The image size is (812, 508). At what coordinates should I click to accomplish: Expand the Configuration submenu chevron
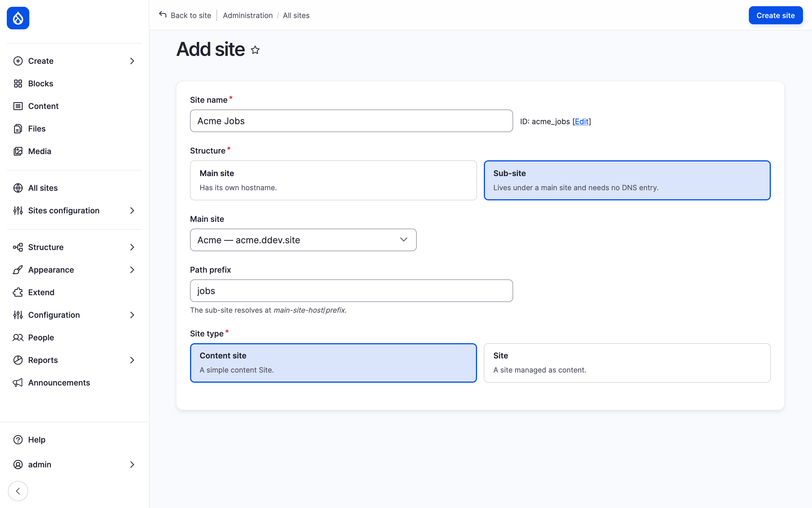click(x=132, y=315)
